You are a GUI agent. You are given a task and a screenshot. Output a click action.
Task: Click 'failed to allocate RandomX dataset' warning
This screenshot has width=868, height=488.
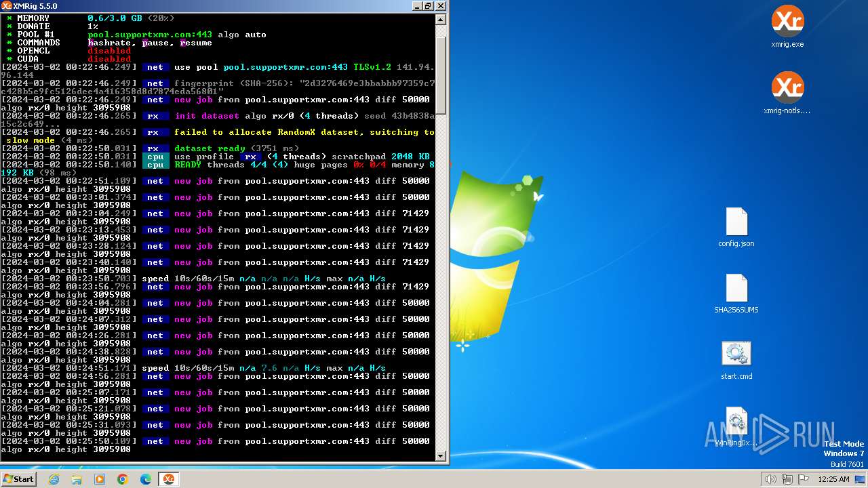tap(218, 136)
